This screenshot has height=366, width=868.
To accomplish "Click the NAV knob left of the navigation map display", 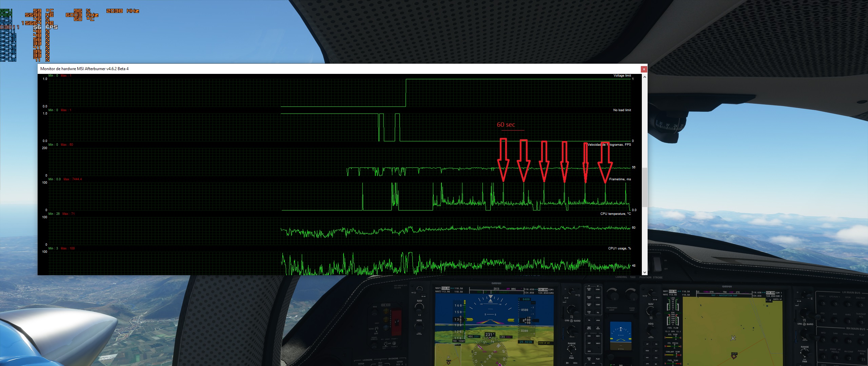I will tap(651, 311).
